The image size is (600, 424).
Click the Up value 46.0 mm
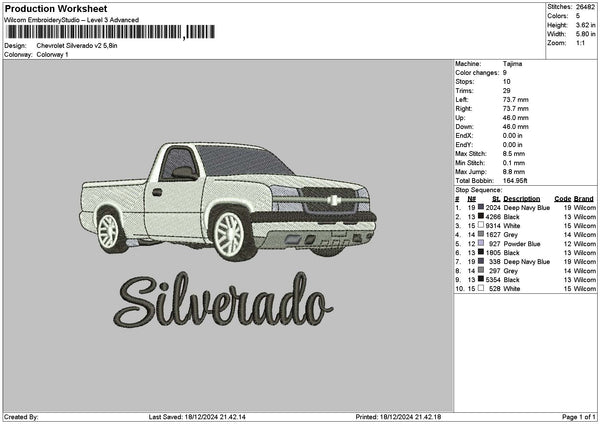click(x=515, y=118)
